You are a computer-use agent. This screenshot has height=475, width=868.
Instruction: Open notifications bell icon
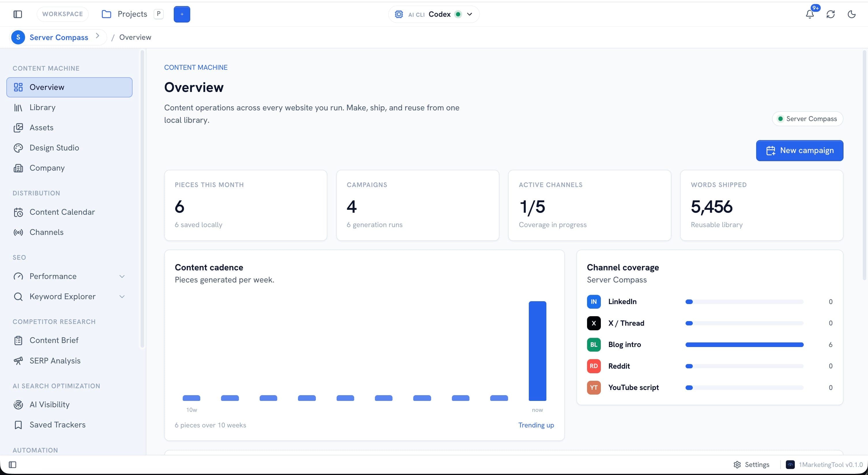[x=810, y=14]
